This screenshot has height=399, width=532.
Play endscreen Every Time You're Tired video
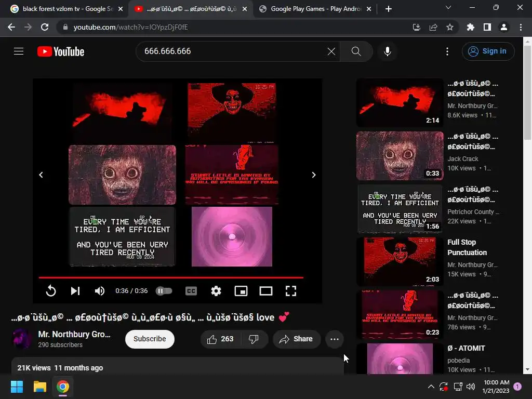(122, 236)
